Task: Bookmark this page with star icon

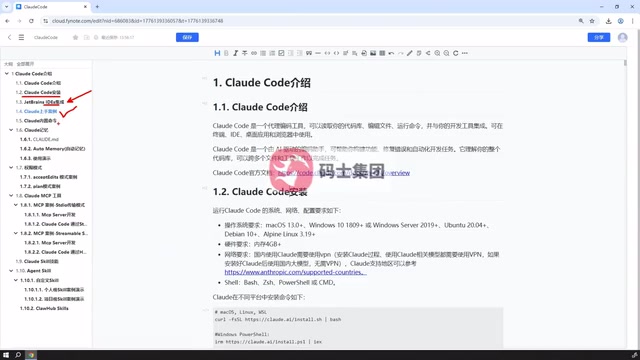Action: coord(592,21)
